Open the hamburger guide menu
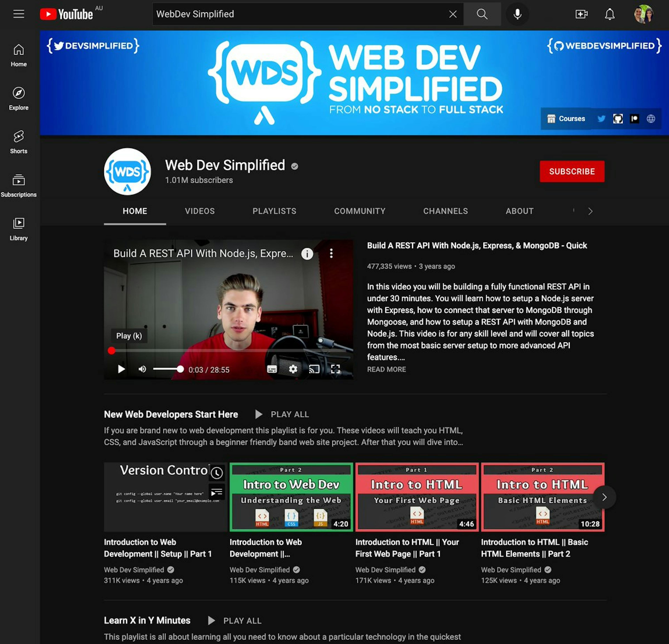The height and width of the screenshot is (644, 669). coord(19,14)
